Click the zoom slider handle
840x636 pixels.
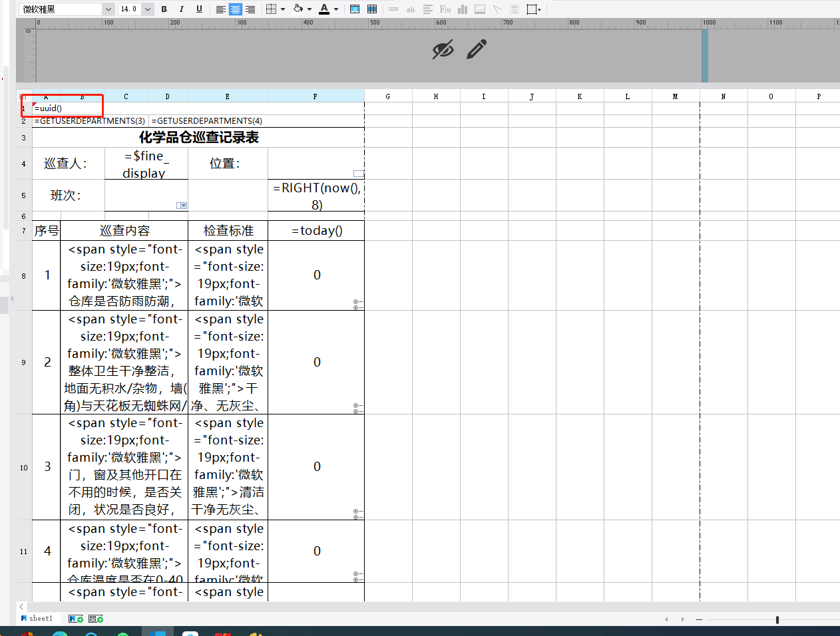(777, 619)
